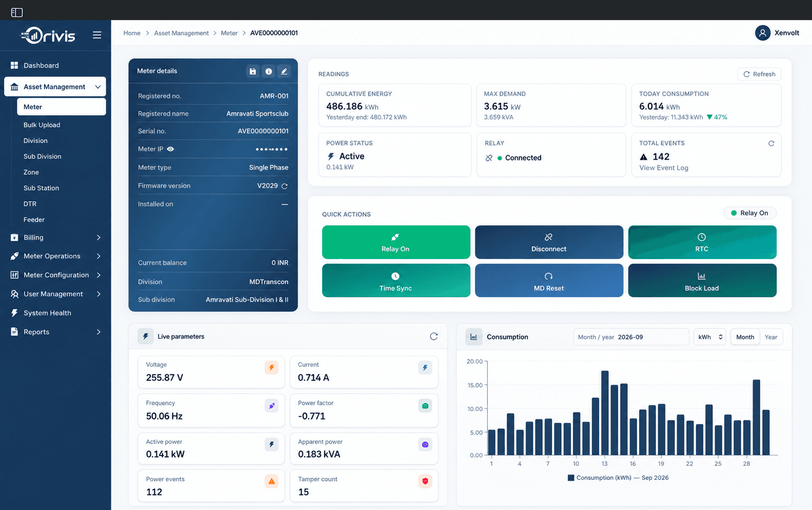This screenshot has width=812, height=510.
Task: Open info icon in Meter details header
Action: tap(268, 71)
